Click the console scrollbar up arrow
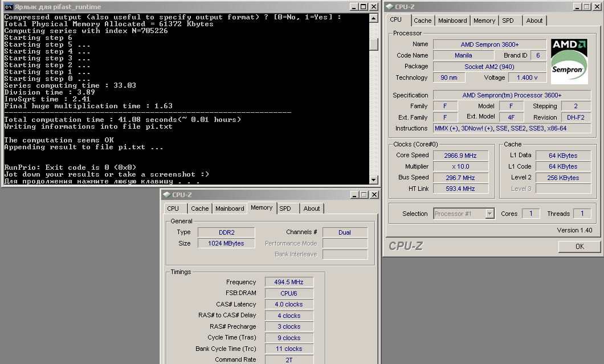 [373, 18]
